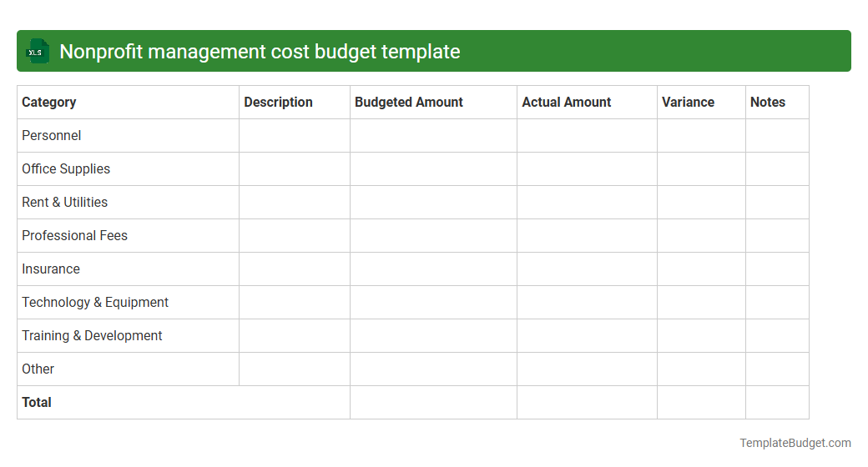
Task: Click the Insurance Budgeted Amount cell
Action: (433, 269)
